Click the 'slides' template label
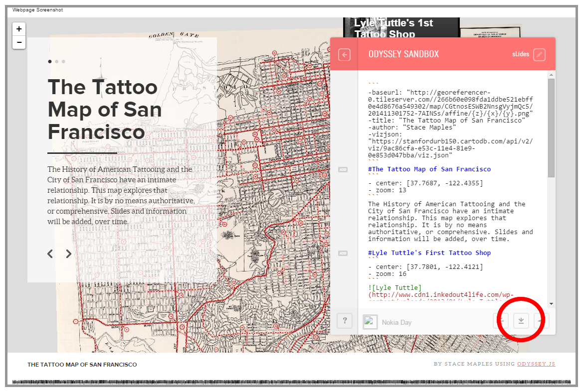 pyautogui.click(x=521, y=54)
